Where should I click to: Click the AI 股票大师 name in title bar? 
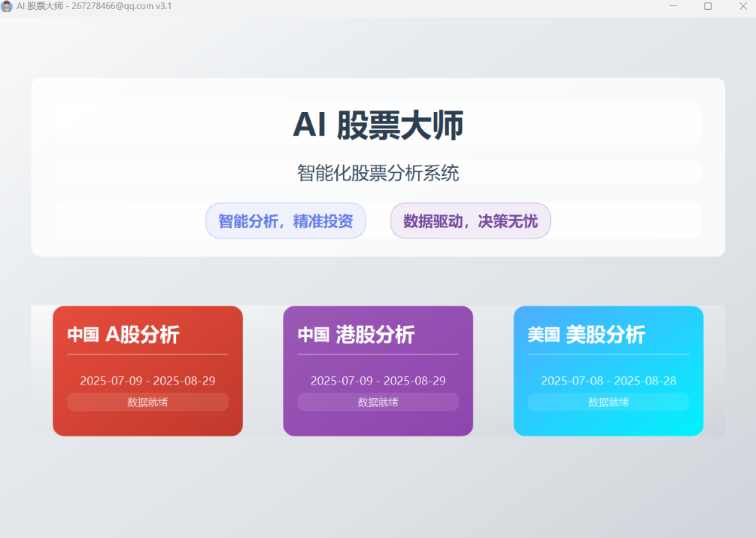pyautogui.click(x=39, y=6)
